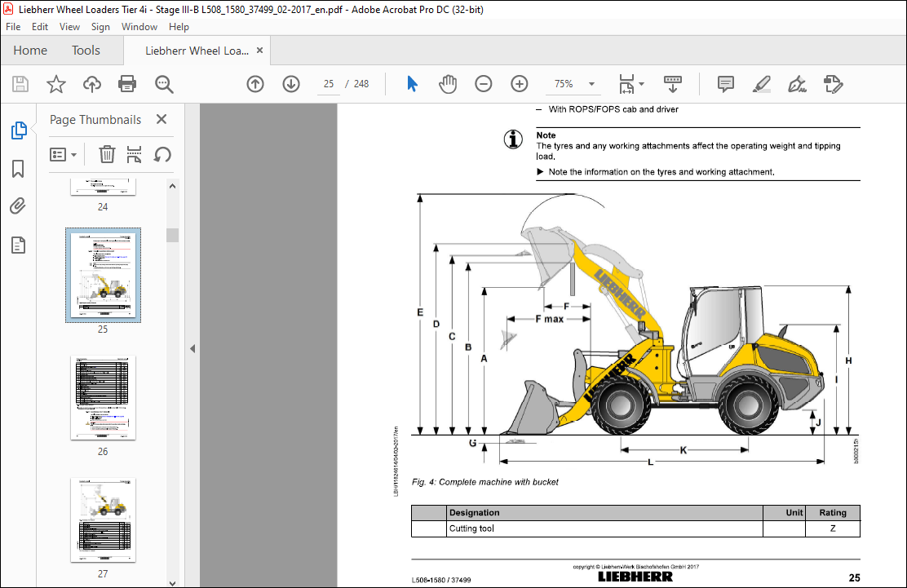Print the document with the printer icon
907x588 pixels.
[127, 84]
